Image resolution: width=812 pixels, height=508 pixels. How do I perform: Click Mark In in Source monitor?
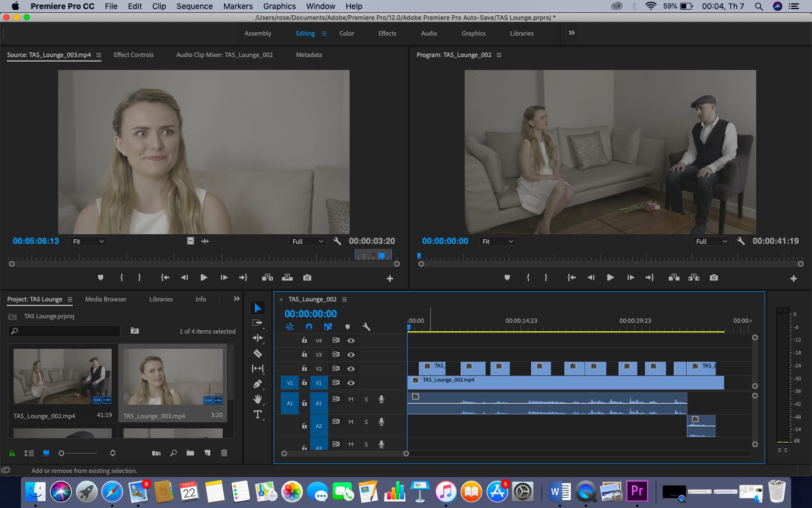[122, 278]
